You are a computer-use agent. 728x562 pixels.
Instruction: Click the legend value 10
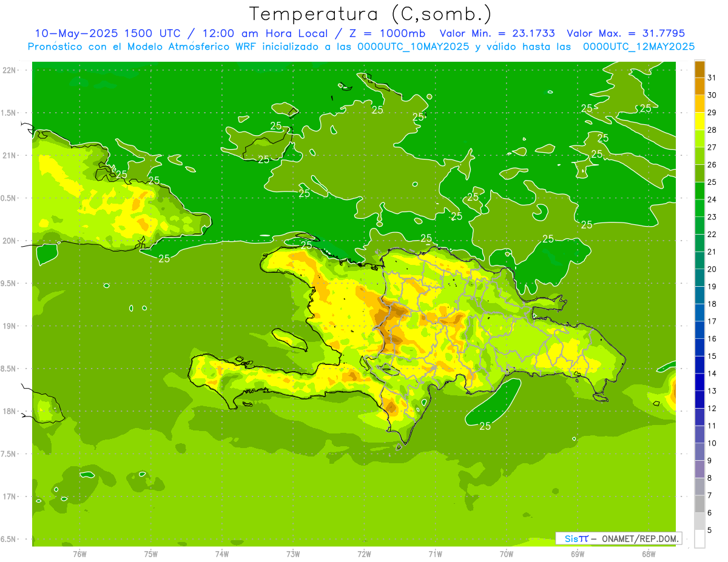tap(712, 443)
